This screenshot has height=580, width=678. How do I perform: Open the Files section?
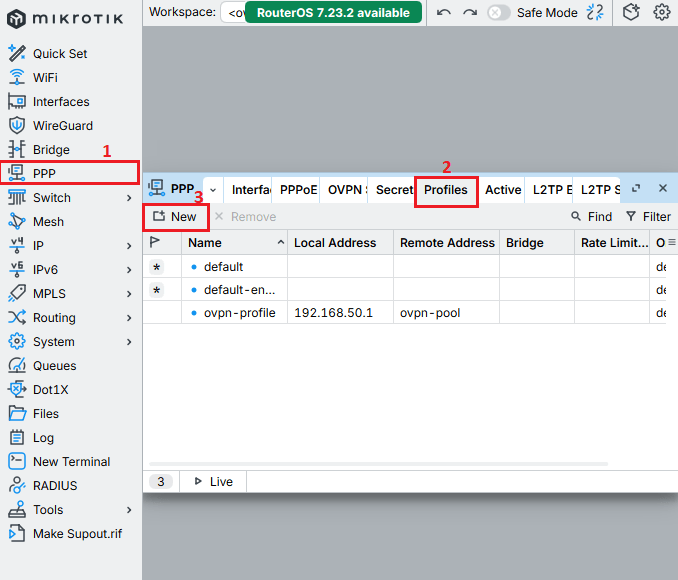(x=34, y=413)
